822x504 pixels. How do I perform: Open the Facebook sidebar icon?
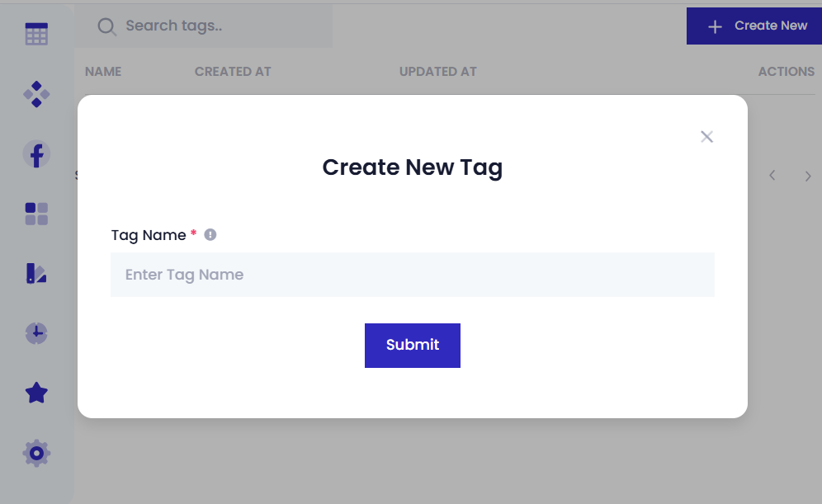coord(36,154)
